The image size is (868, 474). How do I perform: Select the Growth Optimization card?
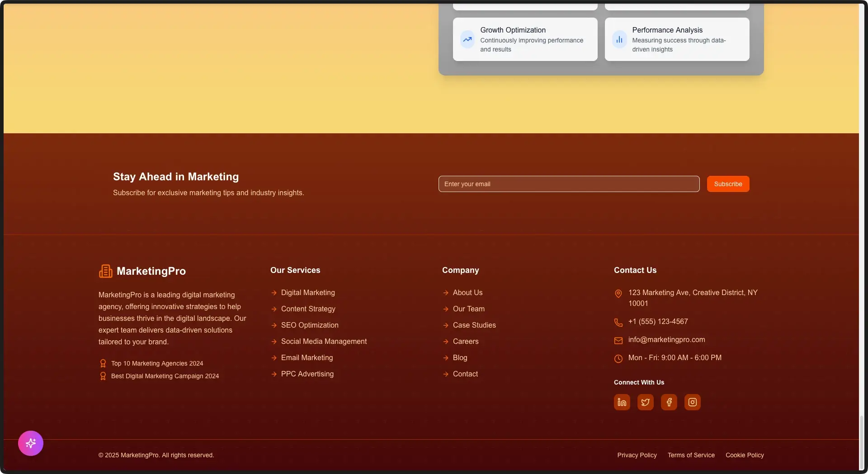coord(525,39)
